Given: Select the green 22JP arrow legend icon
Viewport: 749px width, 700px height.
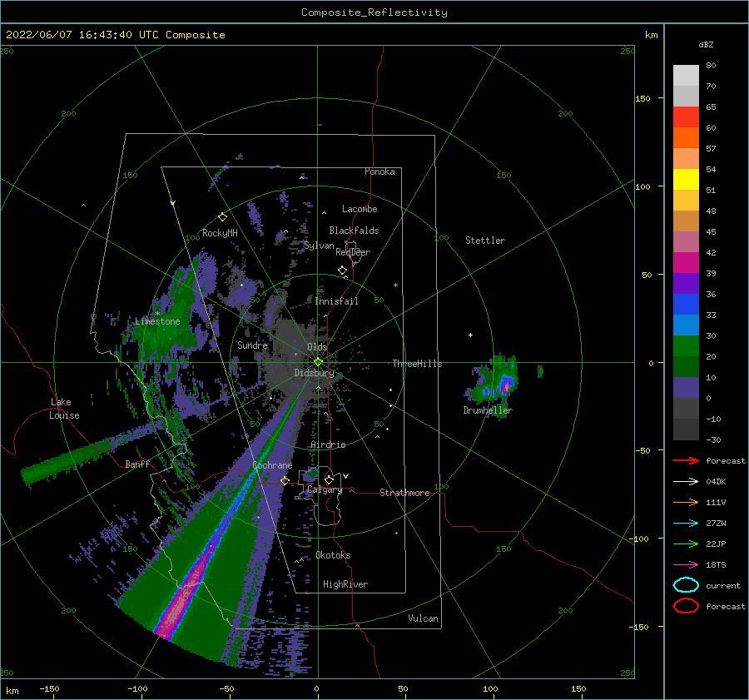Looking at the screenshot, I should point(686,544).
